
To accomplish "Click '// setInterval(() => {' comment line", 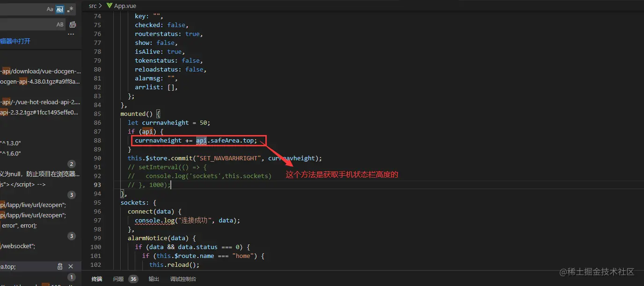I will pyautogui.click(x=167, y=167).
